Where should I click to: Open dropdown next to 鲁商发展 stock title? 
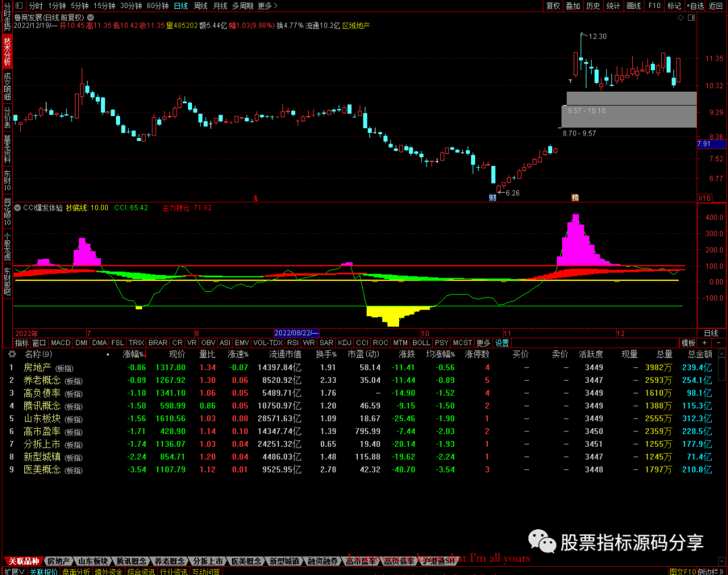click(90, 18)
